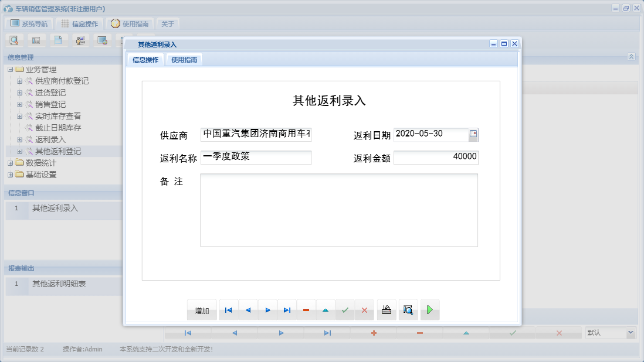Delete current record via red minus icon
Viewport: 644px width, 362px height.
point(306,310)
